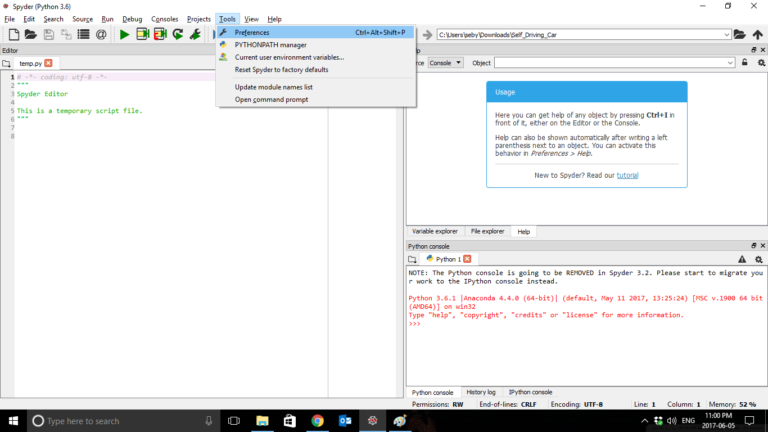Select the Python console bottom tab

pyautogui.click(x=432, y=392)
